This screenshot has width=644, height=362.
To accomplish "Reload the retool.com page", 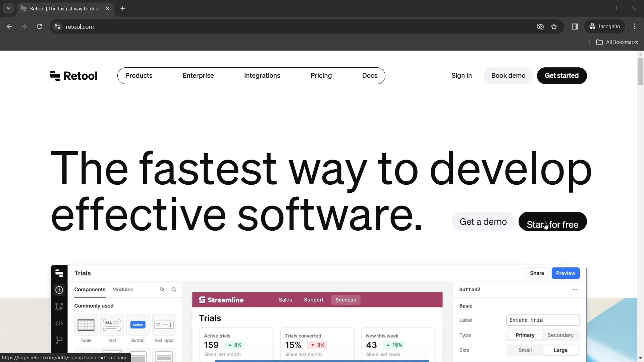I will 39,26.
